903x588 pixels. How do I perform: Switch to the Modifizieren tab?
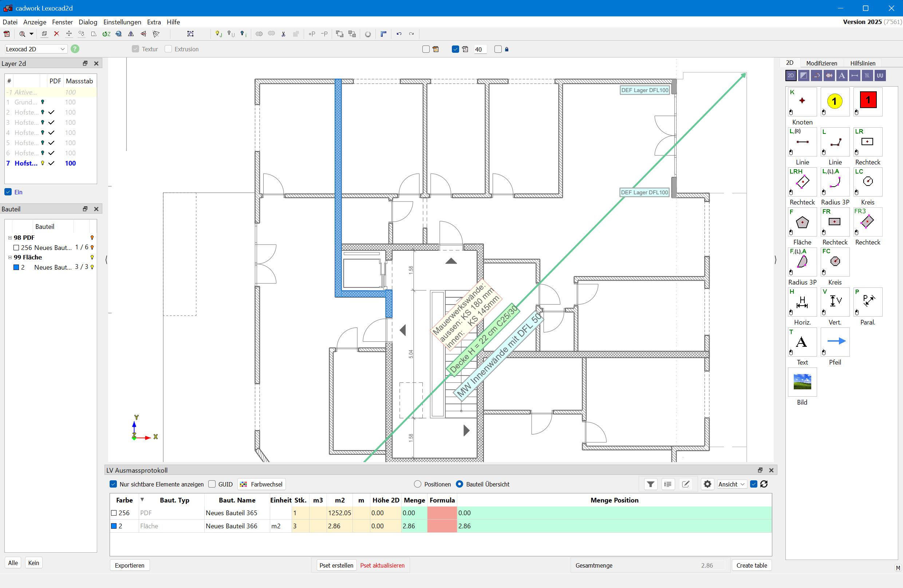[x=821, y=63]
